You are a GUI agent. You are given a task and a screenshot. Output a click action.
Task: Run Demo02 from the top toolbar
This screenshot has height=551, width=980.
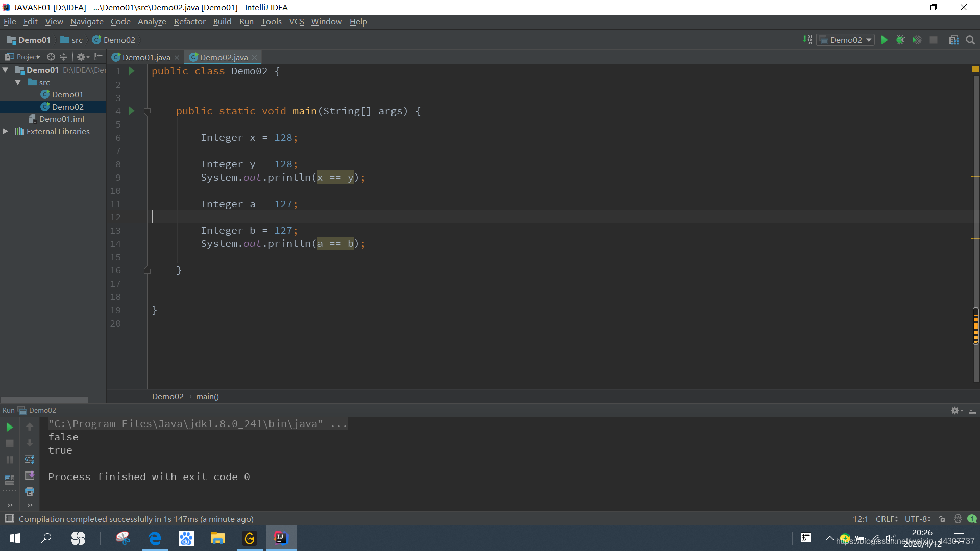tap(885, 40)
